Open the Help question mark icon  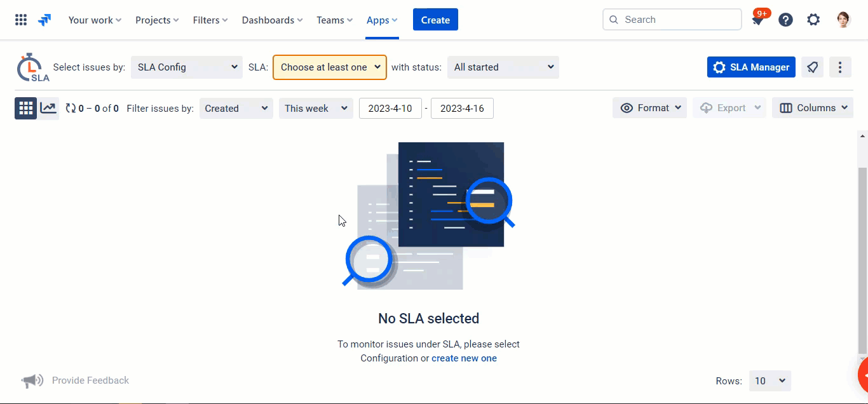[785, 20]
